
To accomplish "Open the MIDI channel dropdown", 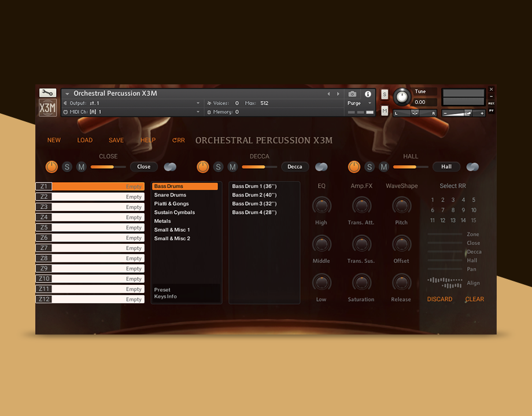I will (x=198, y=112).
